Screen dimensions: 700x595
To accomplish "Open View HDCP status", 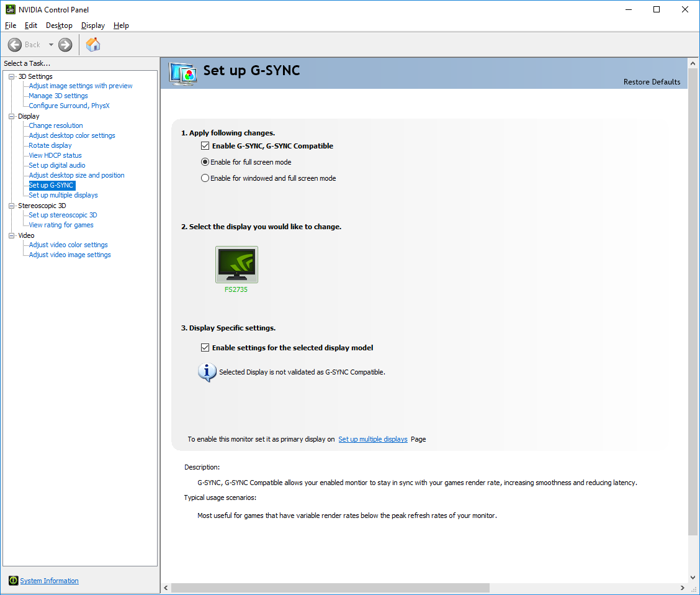I will [55, 155].
